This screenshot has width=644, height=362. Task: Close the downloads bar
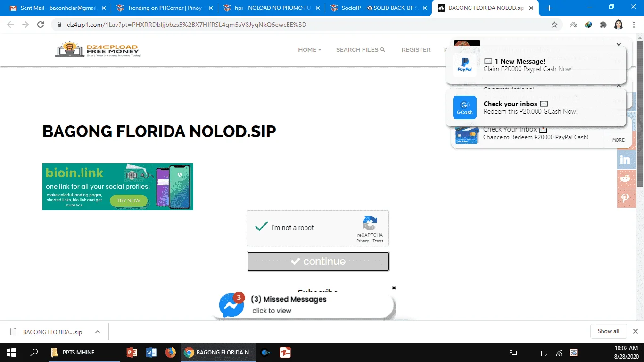(x=635, y=331)
